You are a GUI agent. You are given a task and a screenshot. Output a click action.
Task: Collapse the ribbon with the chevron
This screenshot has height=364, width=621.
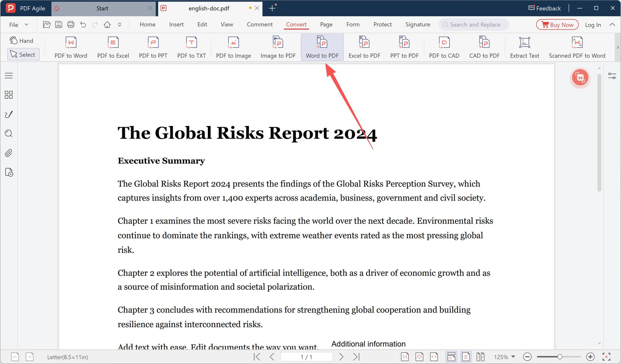coord(612,25)
